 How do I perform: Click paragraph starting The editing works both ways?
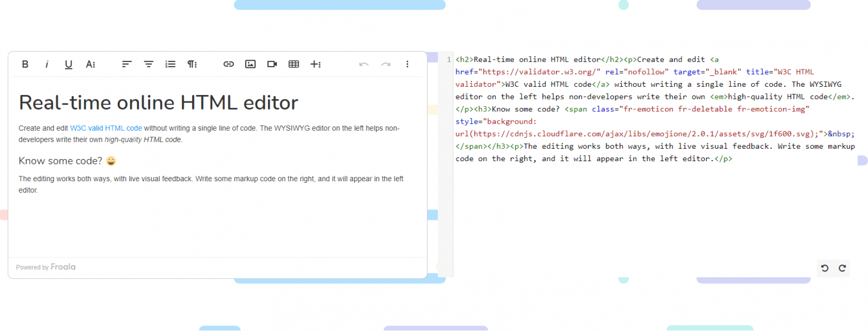pyautogui.click(x=211, y=184)
